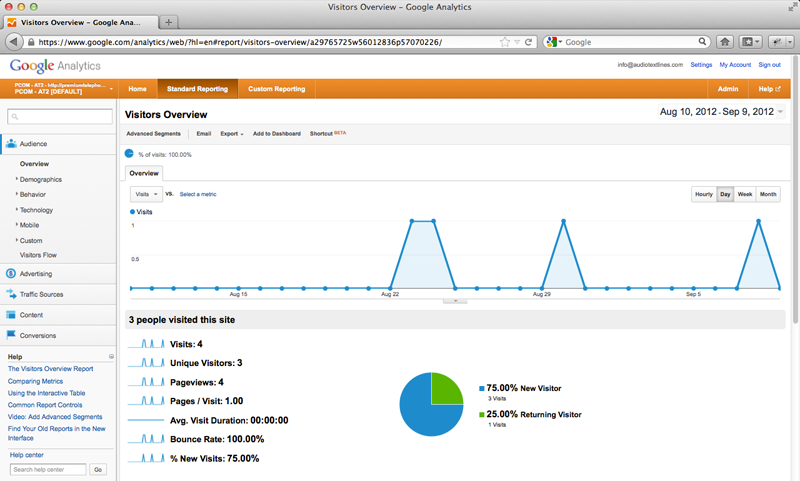Open the browser home page icon
This screenshot has width=800, height=481.
[724, 42]
